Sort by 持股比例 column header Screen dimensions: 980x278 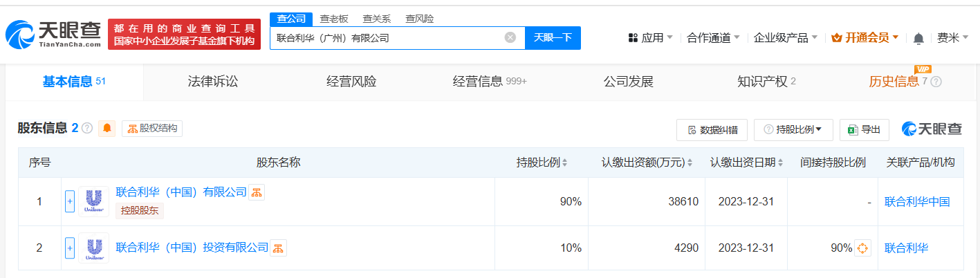542,163
